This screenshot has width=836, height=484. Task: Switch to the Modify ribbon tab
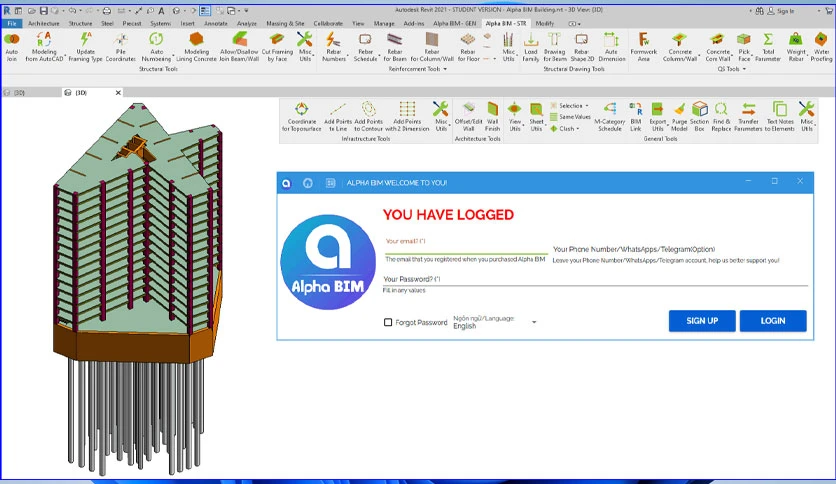click(544, 23)
